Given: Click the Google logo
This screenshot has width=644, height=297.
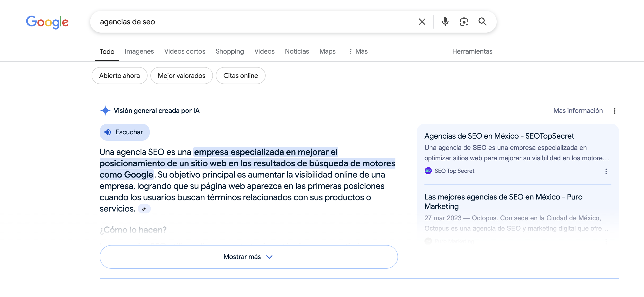Looking at the screenshot, I should click(47, 22).
